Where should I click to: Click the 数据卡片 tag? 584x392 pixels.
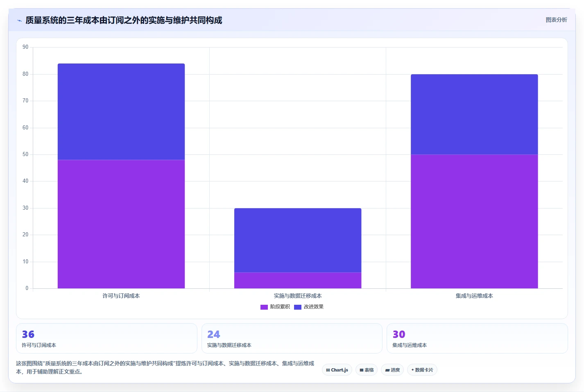click(x=422, y=370)
